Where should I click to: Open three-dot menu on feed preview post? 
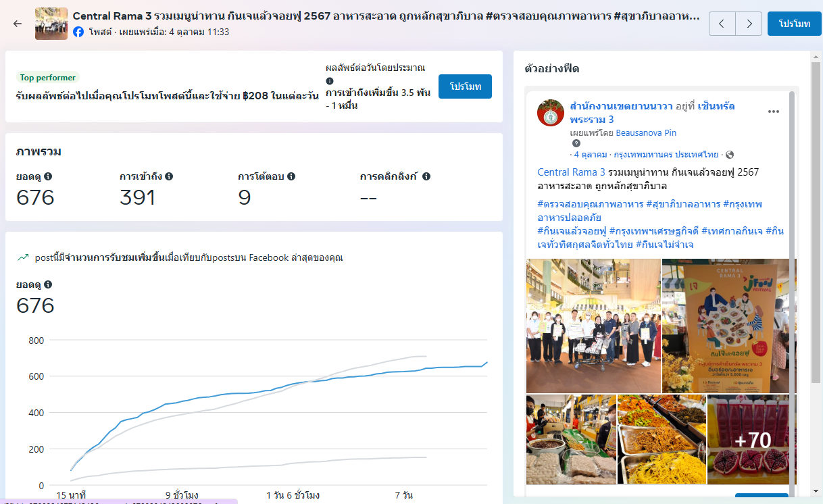[774, 111]
